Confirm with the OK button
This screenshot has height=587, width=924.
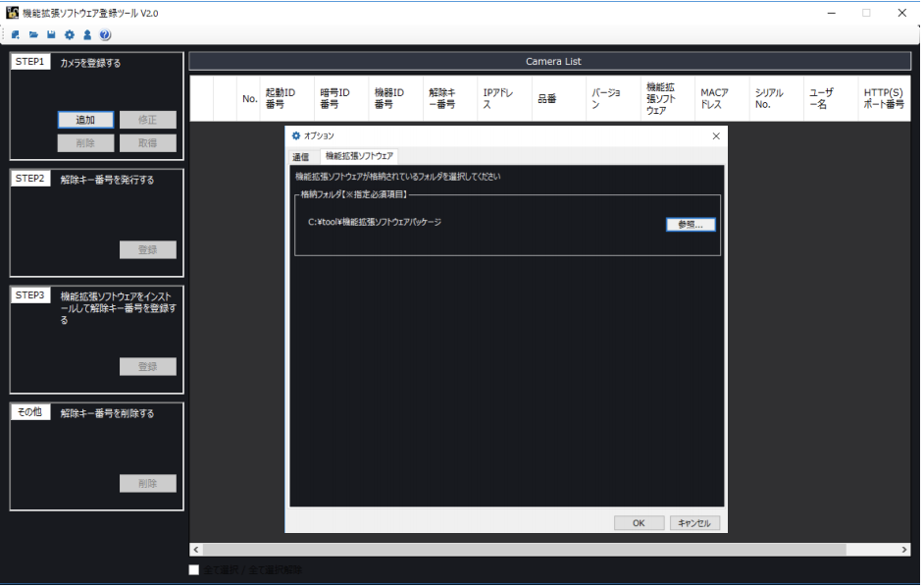(639, 522)
